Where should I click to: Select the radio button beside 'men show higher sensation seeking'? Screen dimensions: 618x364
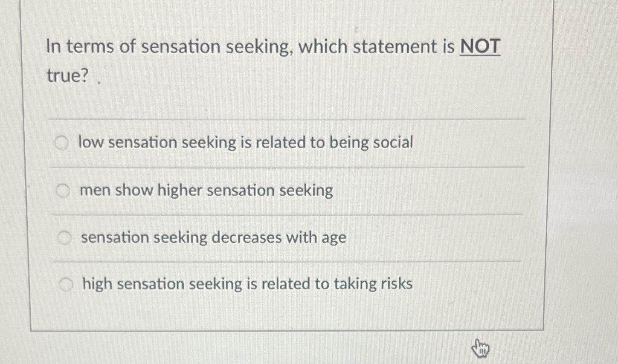pyautogui.click(x=64, y=191)
